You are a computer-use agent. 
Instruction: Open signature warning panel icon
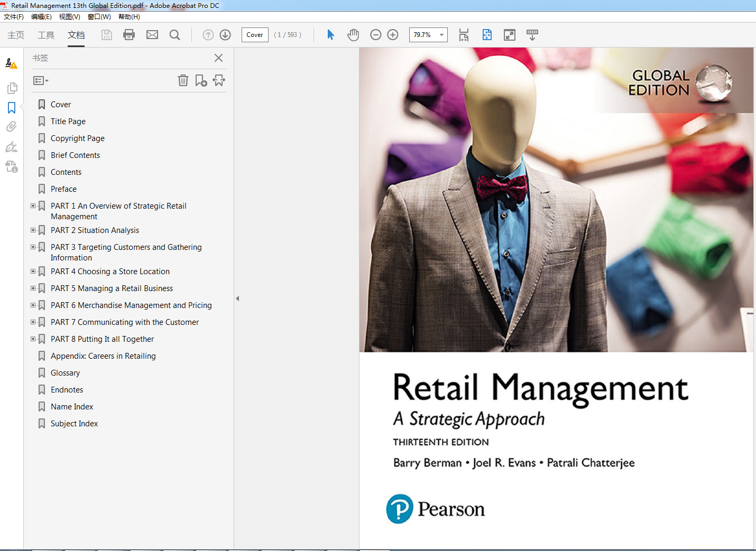[11, 63]
